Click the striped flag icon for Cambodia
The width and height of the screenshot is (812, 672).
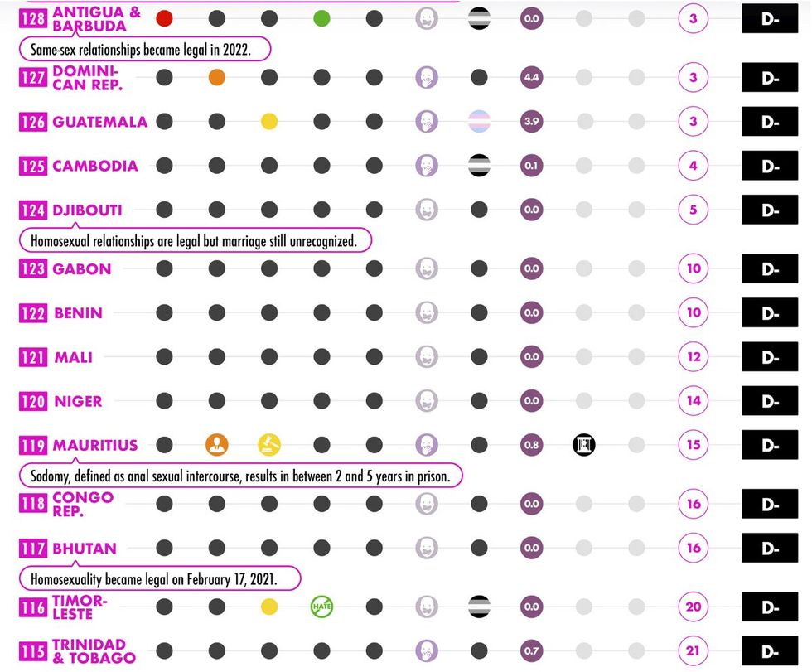click(479, 166)
